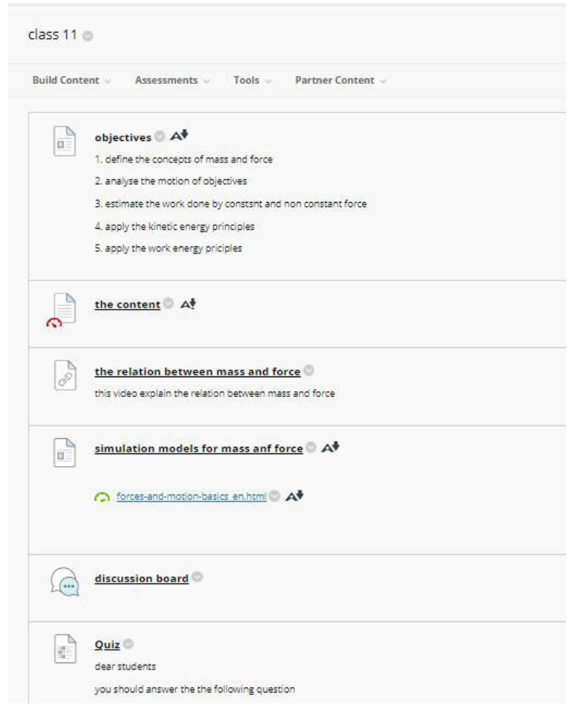
Task: Open the Assessments menu
Action: [172, 80]
